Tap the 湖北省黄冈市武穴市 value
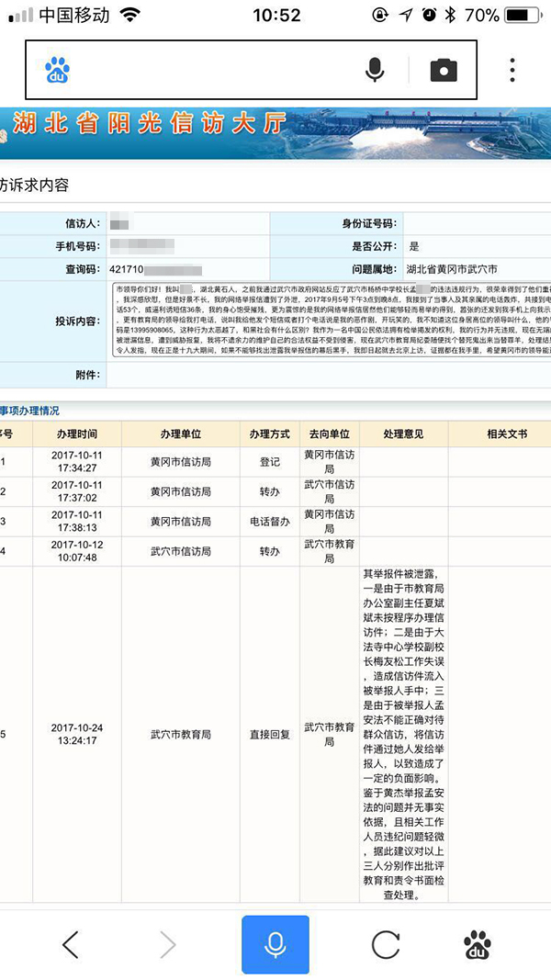Screen dimensions: 551x980 point(452,269)
